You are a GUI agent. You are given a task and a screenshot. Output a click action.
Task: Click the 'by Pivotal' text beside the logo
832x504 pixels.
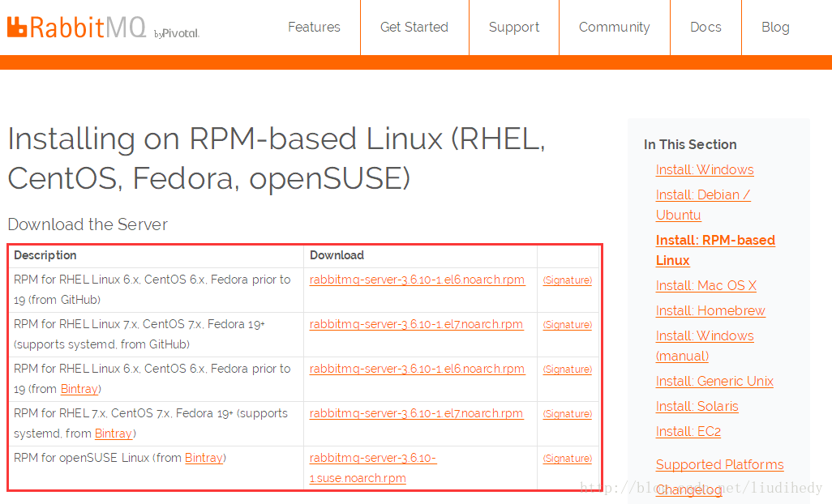coord(177,33)
